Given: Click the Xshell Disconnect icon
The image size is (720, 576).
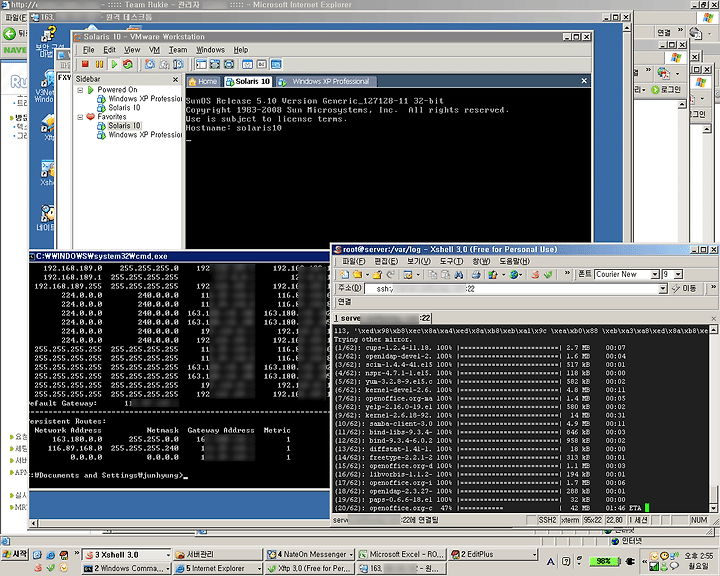Looking at the screenshot, I should tap(377, 275).
